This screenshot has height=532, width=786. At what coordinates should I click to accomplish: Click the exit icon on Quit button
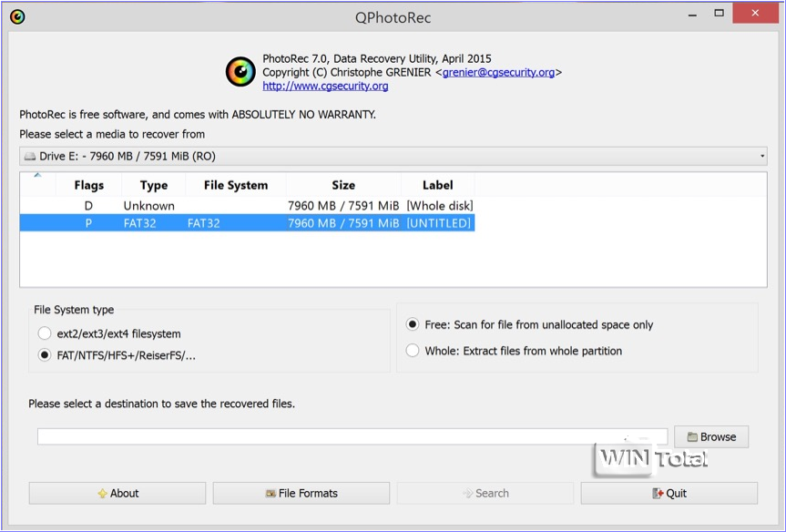(x=658, y=494)
